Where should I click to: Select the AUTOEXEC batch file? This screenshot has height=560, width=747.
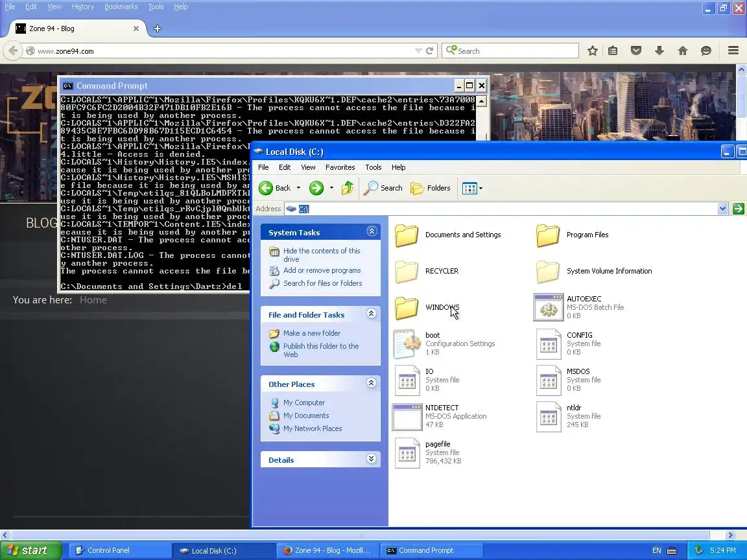[x=579, y=308]
